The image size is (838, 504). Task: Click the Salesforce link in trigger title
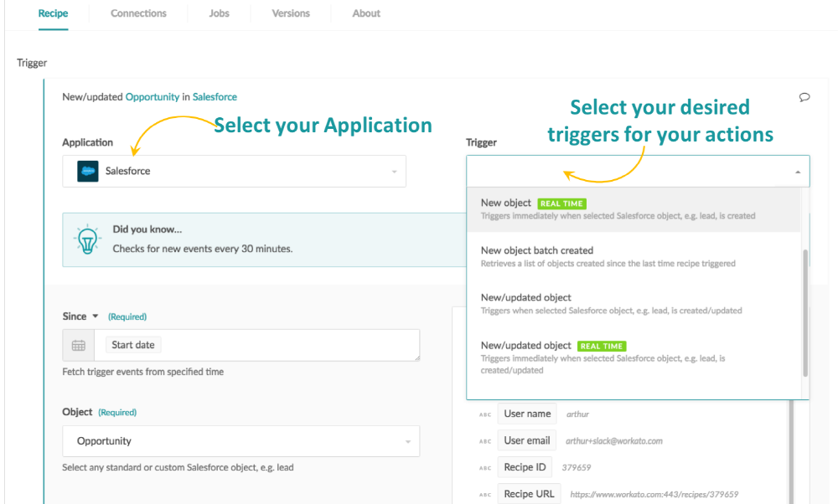click(215, 97)
